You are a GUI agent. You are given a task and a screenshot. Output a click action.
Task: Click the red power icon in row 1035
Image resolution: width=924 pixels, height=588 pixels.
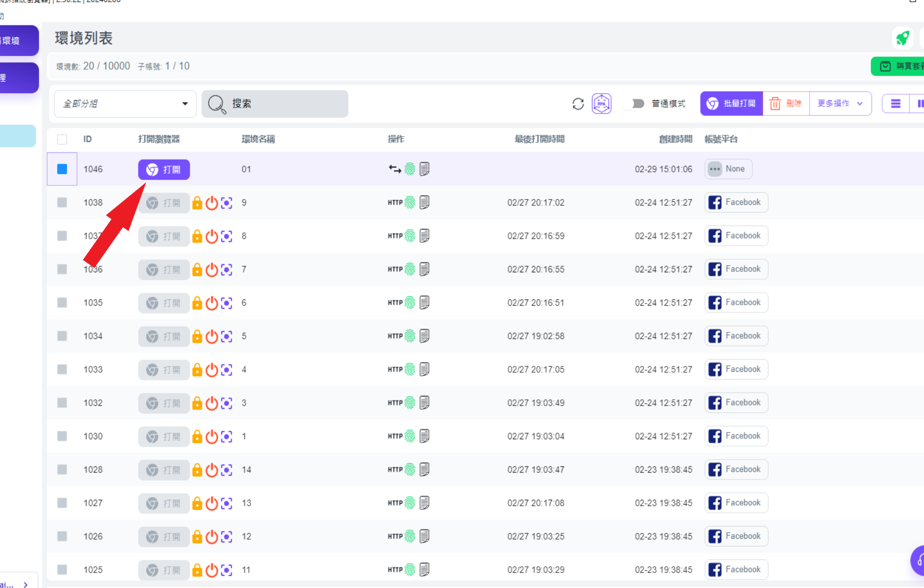[x=212, y=303]
